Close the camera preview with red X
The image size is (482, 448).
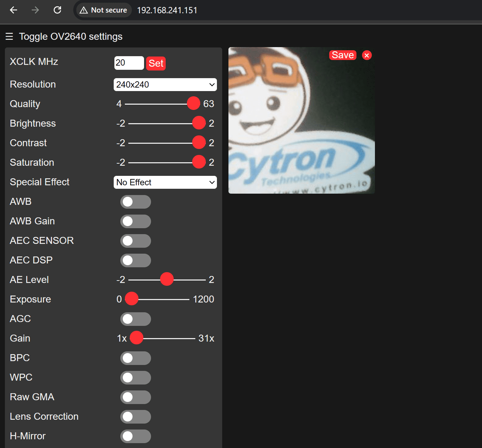coord(367,55)
